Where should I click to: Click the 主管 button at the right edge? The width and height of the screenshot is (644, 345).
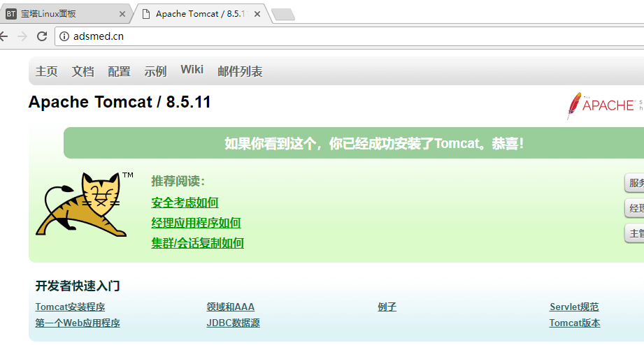point(634,233)
